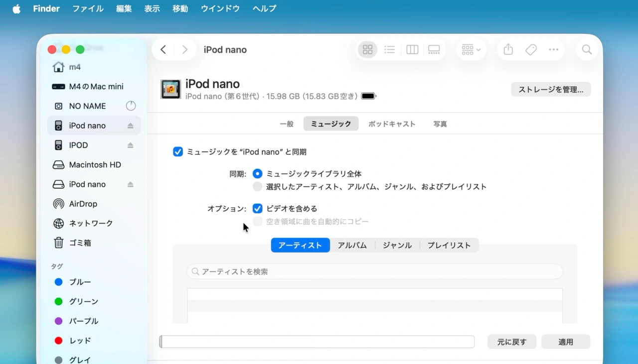The image size is (638, 364).
Task: Eject the iPod nano disk volume
Action: point(130,185)
